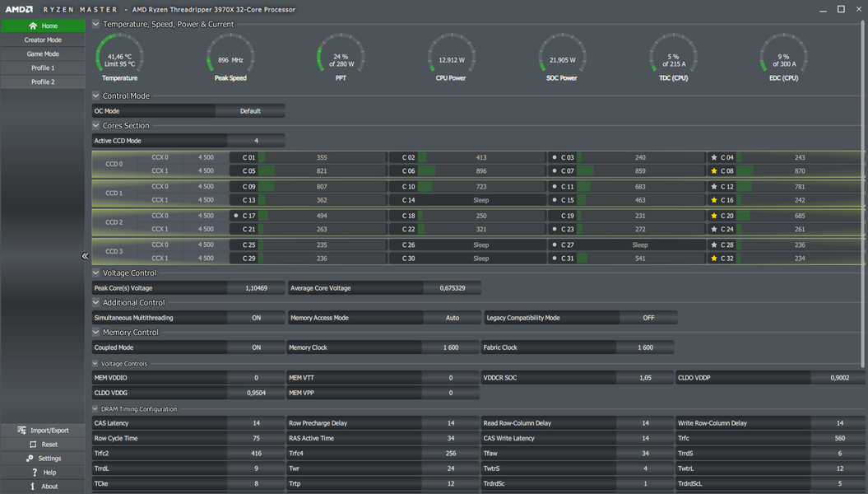Click the Trfc value 560
Image resolution: width=868 pixels, height=494 pixels.
[x=839, y=438]
